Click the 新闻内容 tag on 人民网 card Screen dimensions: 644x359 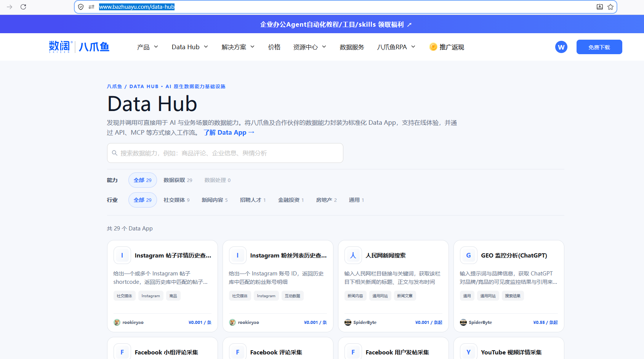point(355,296)
